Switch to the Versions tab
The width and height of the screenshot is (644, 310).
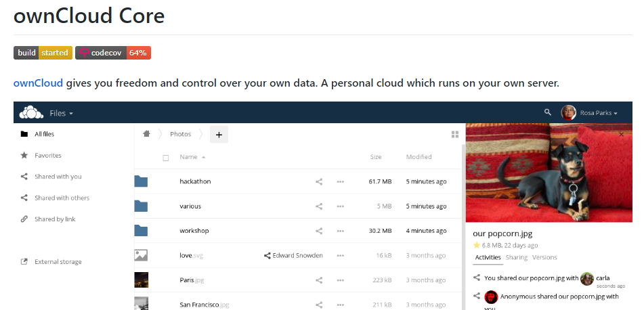point(544,257)
